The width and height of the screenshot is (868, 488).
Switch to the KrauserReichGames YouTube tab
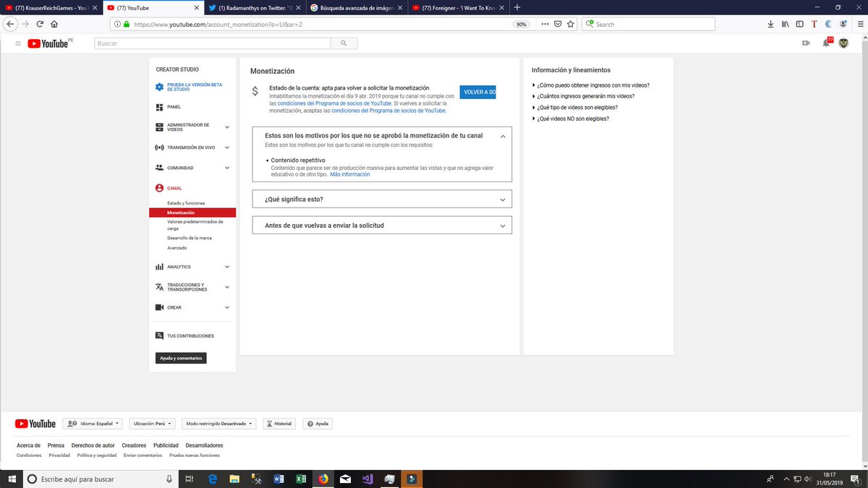50,7
